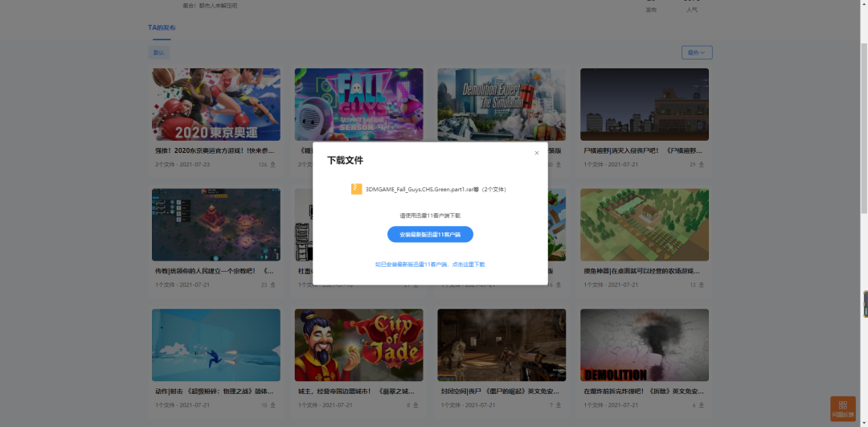Click the orange 问题反馈 feedback icon
The height and width of the screenshot is (427, 868).
(842, 408)
